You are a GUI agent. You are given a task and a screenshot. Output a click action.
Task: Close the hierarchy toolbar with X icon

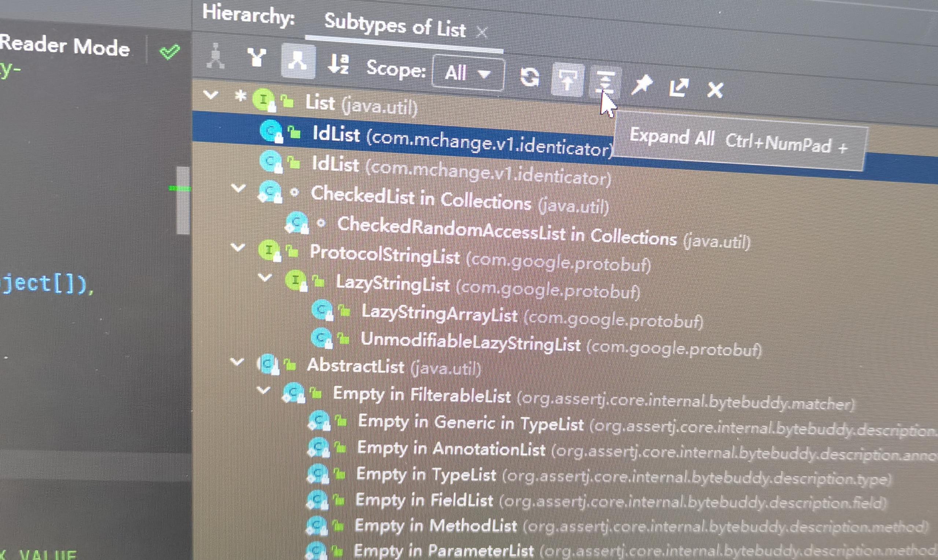(714, 90)
